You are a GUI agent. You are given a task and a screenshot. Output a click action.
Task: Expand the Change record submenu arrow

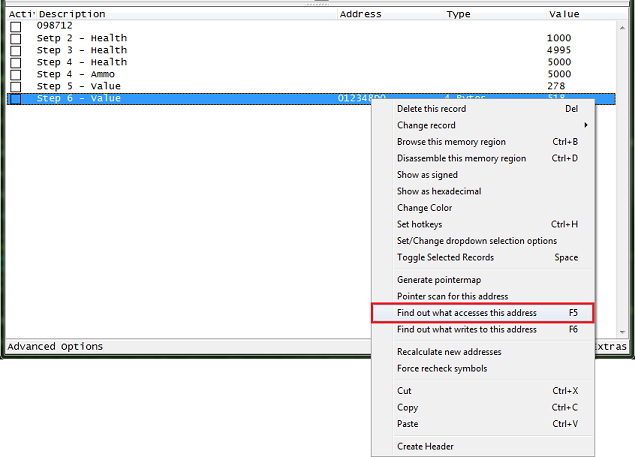click(x=586, y=125)
